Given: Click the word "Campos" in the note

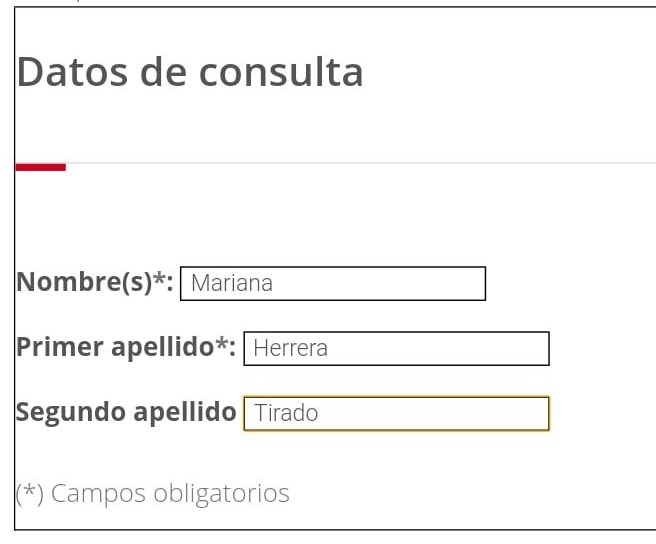Looking at the screenshot, I should (x=97, y=493).
